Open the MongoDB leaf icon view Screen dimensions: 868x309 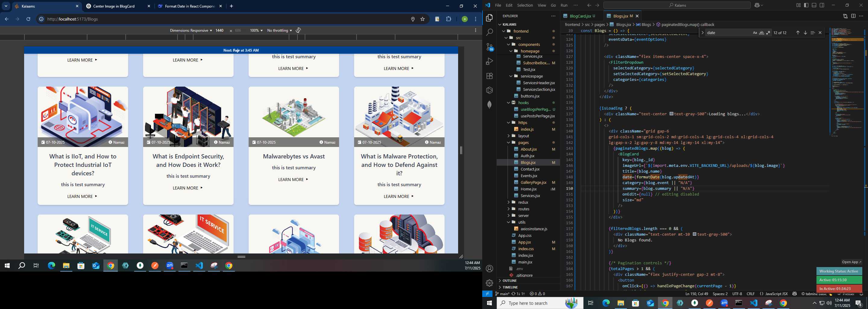[x=489, y=105]
